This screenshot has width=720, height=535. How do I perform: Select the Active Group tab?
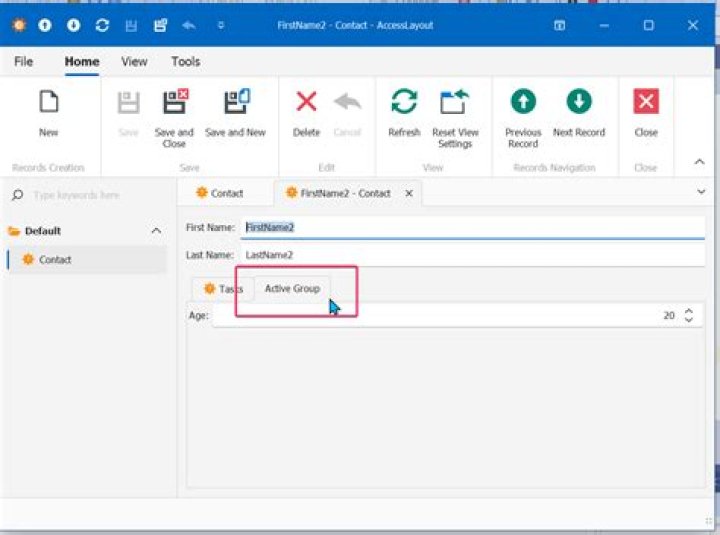[292, 288]
